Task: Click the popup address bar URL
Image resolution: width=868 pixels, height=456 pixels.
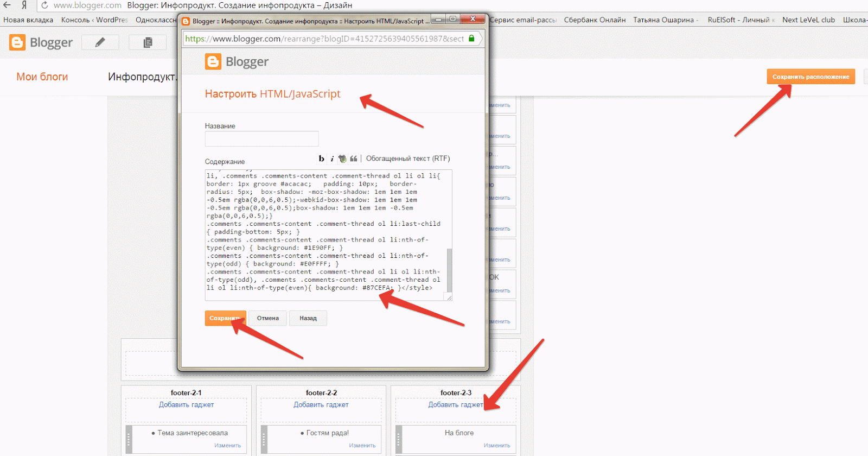Action: point(324,39)
